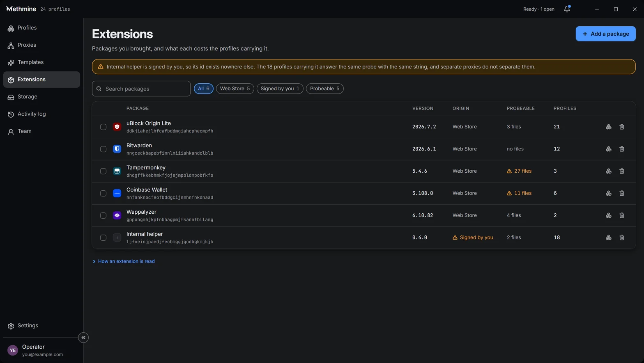Tick the Internal helper checkbox
This screenshot has height=363, width=644.
point(103,237)
